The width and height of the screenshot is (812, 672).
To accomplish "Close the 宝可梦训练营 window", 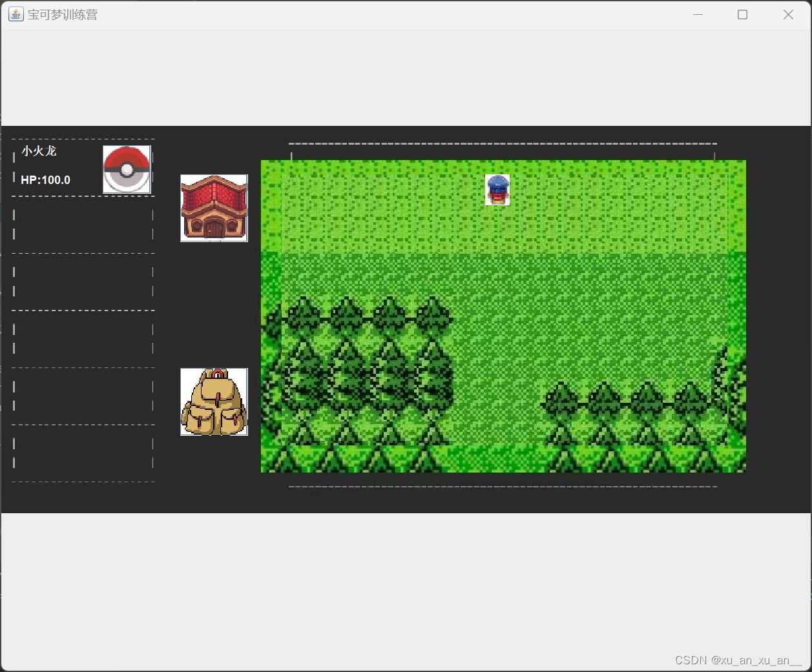I will coord(788,14).
